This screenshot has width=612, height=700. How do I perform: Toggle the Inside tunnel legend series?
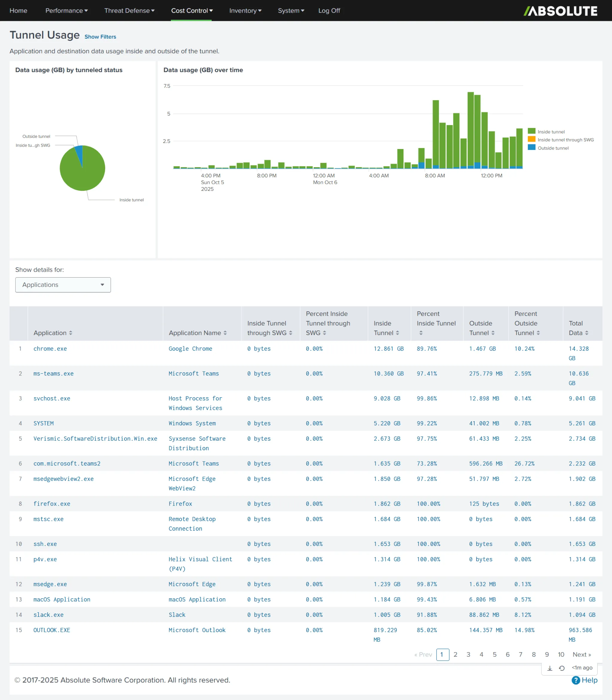pos(550,132)
